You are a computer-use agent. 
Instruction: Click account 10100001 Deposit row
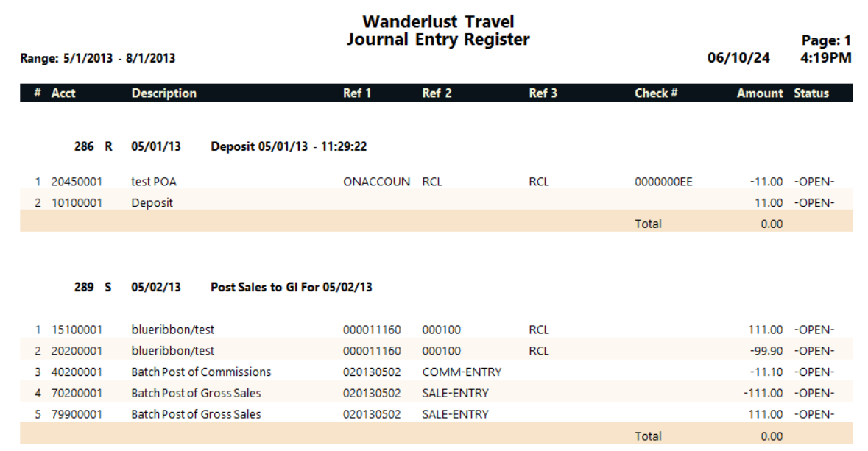[437, 202]
